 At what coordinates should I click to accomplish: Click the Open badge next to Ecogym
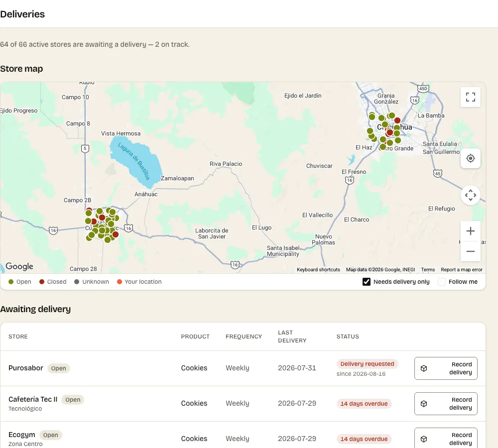click(x=51, y=435)
